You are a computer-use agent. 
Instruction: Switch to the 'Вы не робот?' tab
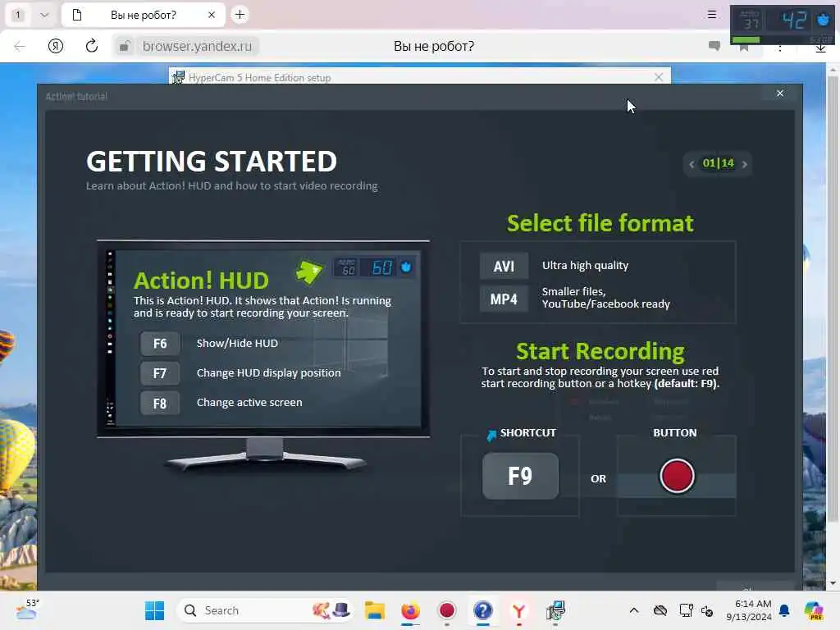click(143, 15)
